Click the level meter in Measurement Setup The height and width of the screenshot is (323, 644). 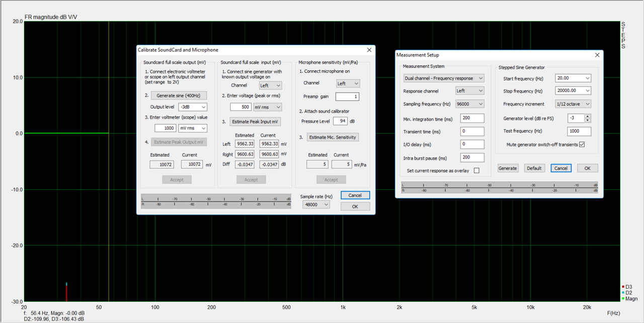coord(500,188)
